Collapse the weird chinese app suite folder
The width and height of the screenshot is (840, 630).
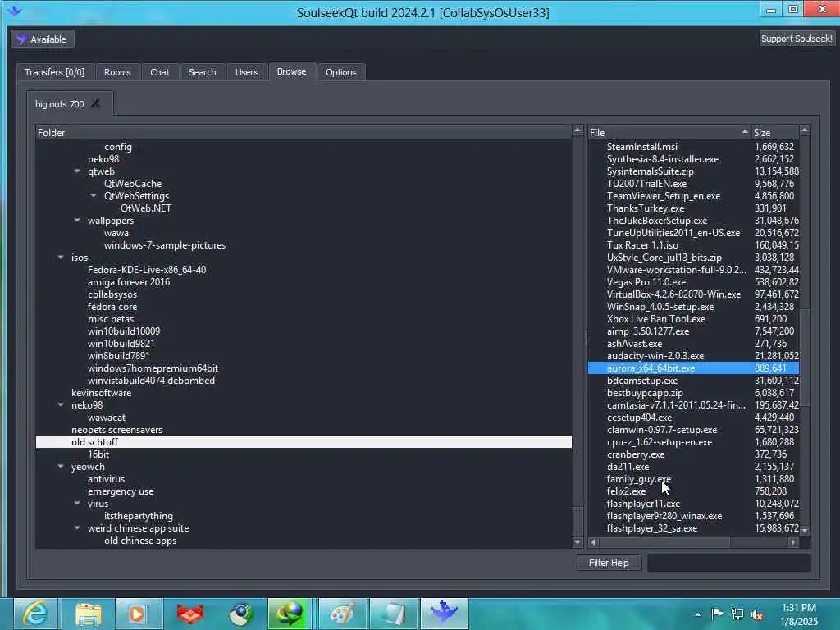click(x=77, y=528)
